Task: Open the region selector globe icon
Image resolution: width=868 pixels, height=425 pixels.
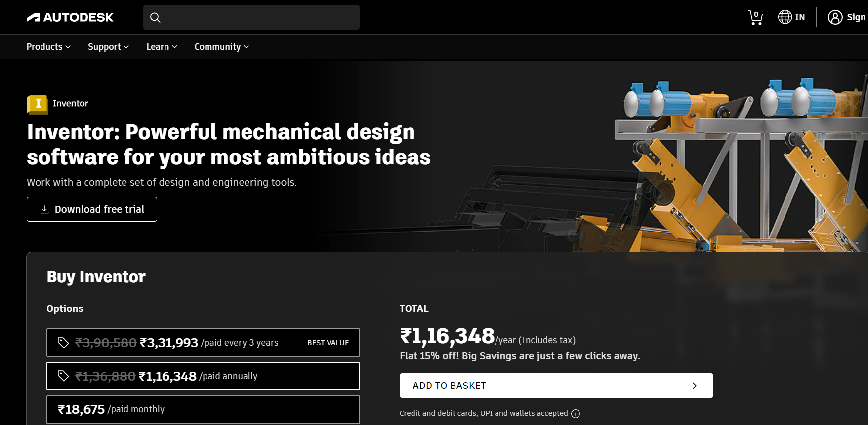Action: click(785, 17)
